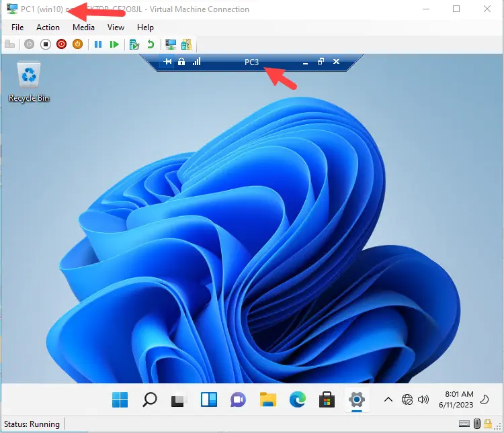Turn off the VM with stop icon

tap(46, 44)
